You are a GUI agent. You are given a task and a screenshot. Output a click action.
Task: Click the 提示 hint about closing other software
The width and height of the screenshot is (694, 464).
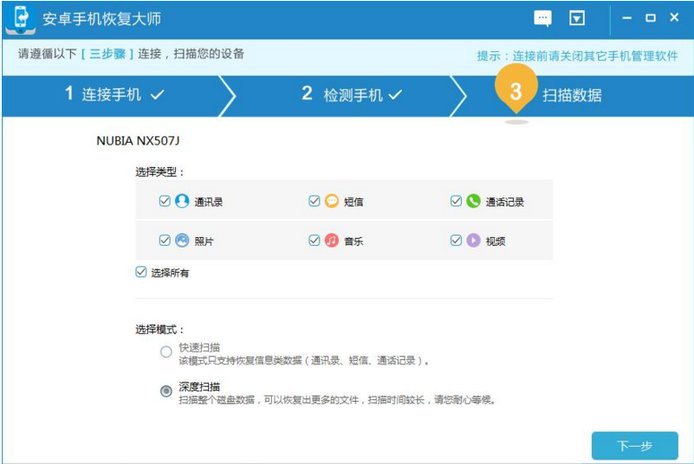coord(577,56)
